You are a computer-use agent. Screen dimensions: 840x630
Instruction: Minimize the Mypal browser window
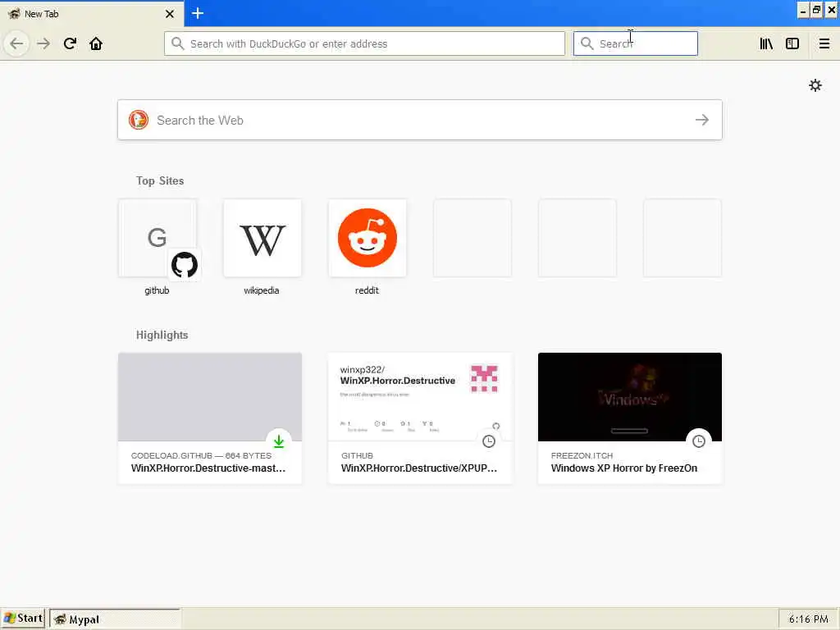coord(803,11)
